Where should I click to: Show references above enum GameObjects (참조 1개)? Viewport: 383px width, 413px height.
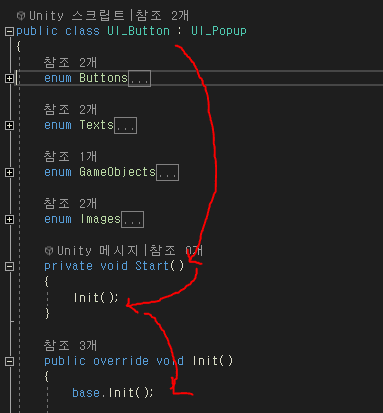point(70,156)
